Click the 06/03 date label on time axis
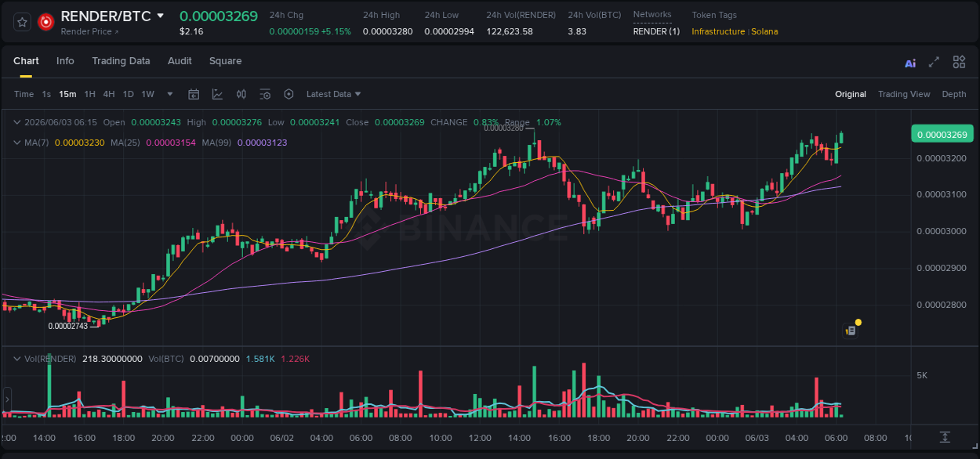Screen dimensions: 980x459 757,438
